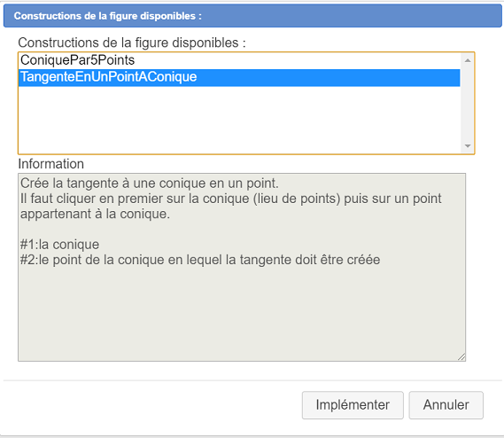Click the 'Constructions de la figure disponibles' label above list

[132, 43]
